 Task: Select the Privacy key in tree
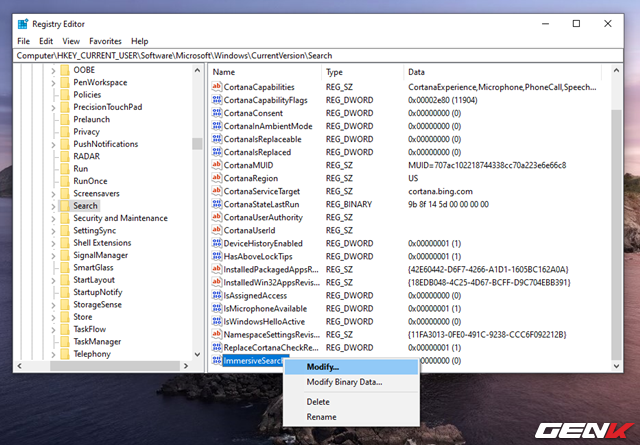click(x=87, y=132)
